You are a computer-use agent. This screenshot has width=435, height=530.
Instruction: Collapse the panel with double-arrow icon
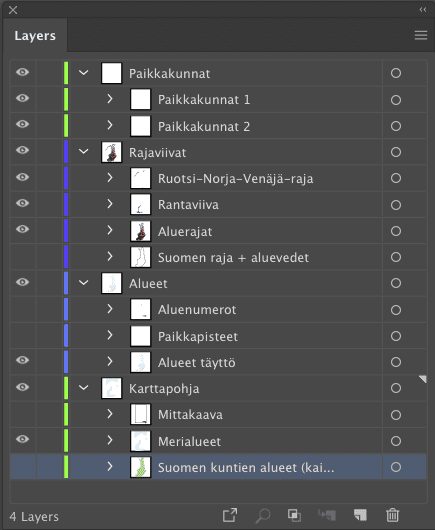click(x=423, y=10)
